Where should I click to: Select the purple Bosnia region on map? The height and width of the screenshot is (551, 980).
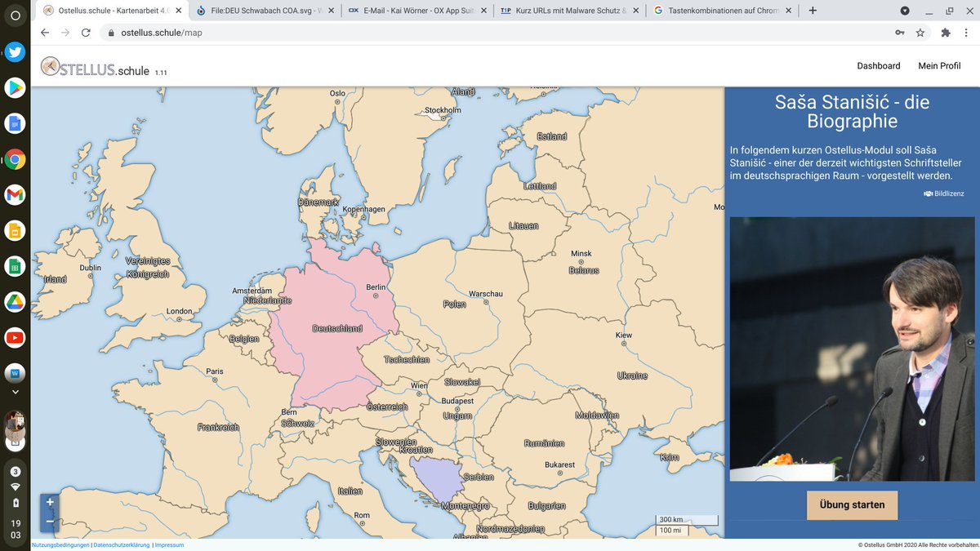(435, 478)
